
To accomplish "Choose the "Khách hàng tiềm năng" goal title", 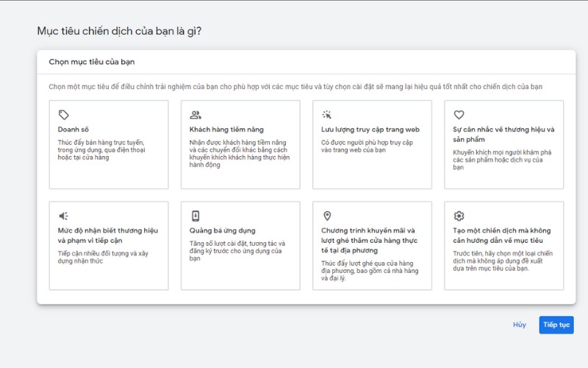I will (226, 130).
